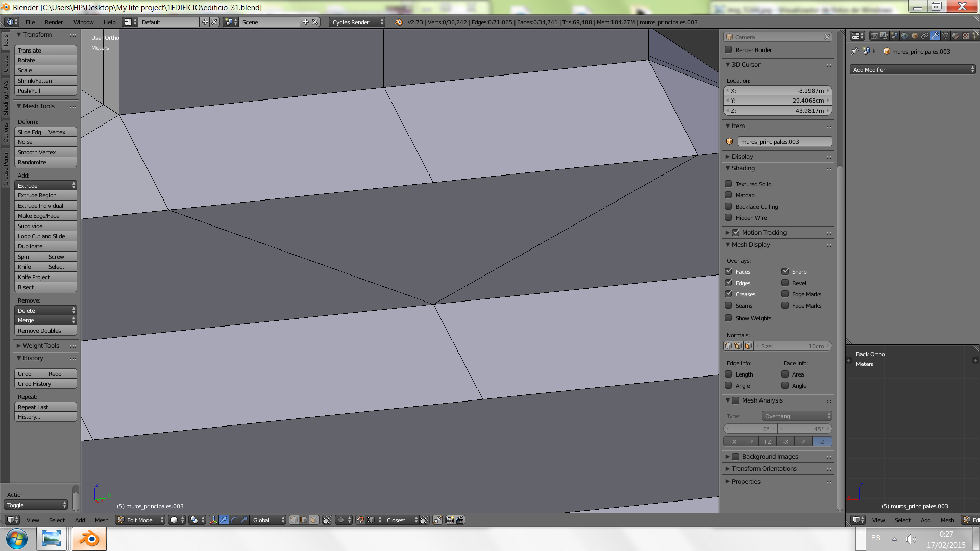
Task: Open the World properties tab icon
Action: pos(904,36)
